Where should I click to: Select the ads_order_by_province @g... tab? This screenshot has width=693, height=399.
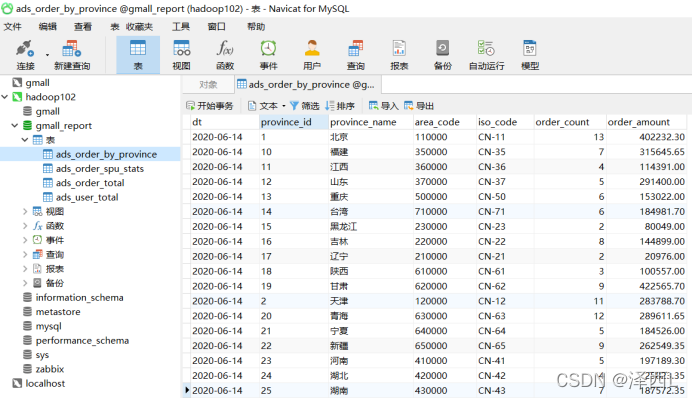307,84
